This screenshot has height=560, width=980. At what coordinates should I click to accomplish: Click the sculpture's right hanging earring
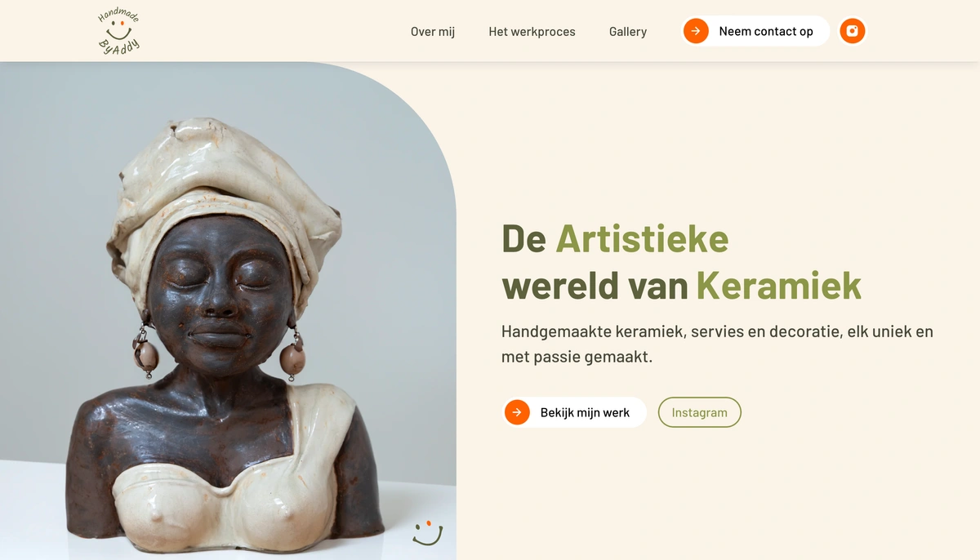(x=292, y=354)
